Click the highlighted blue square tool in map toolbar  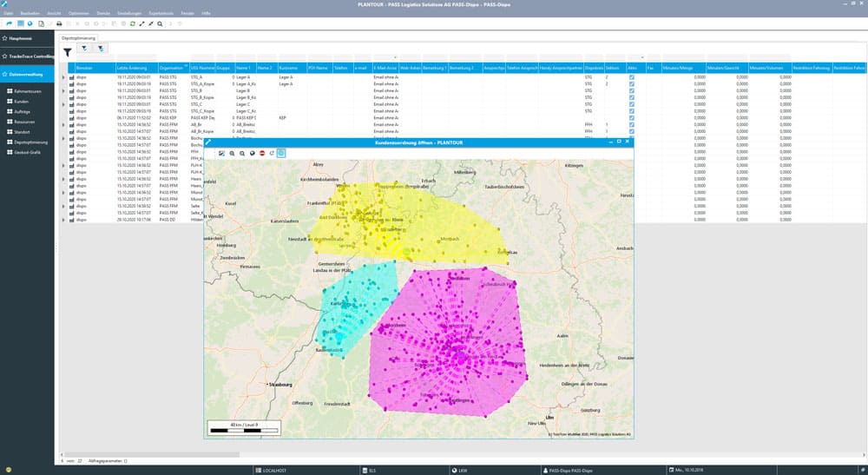(281, 154)
